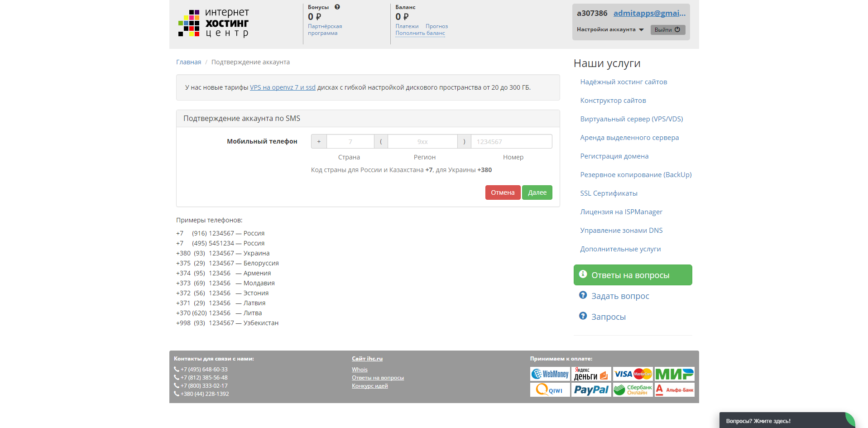The width and height of the screenshot is (868, 428).
Task: Open Виртуальный сервер (VPS/VDS) service
Action: coord(632,119)
